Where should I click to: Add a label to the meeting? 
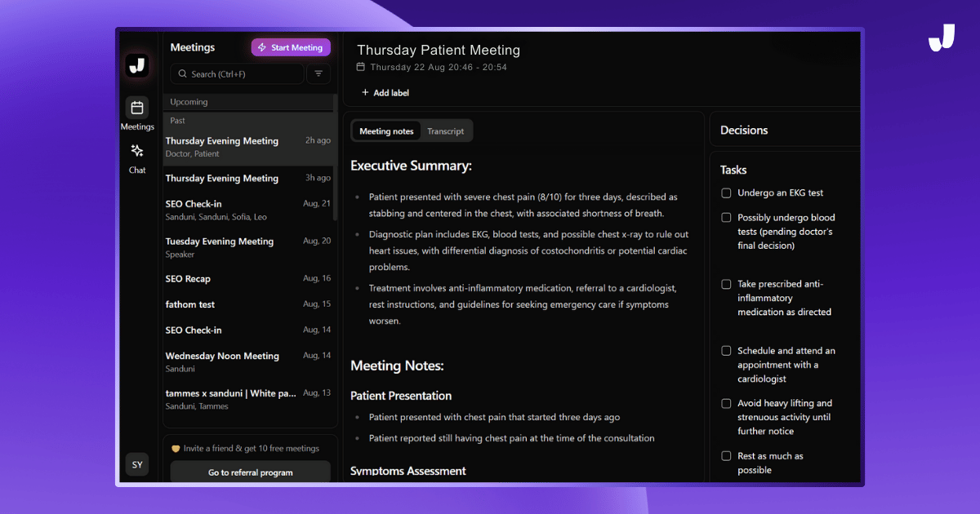click(x=385, y=93)
